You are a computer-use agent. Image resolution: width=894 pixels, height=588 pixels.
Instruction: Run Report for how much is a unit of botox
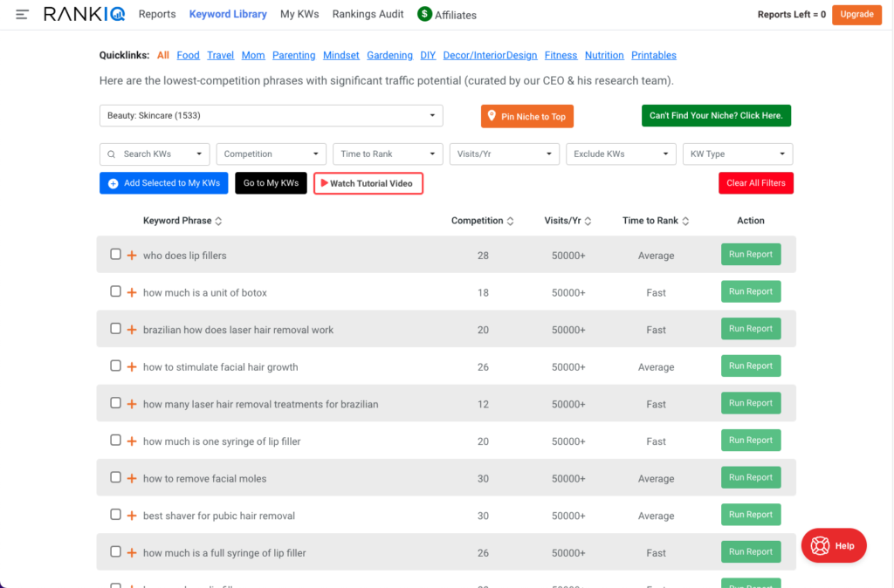tap(751, 291)
